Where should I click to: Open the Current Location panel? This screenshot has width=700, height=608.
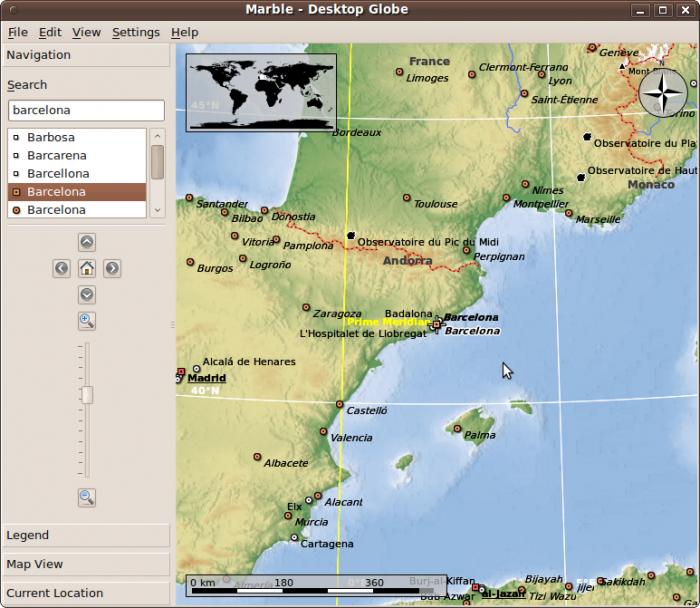pos(85,593)
